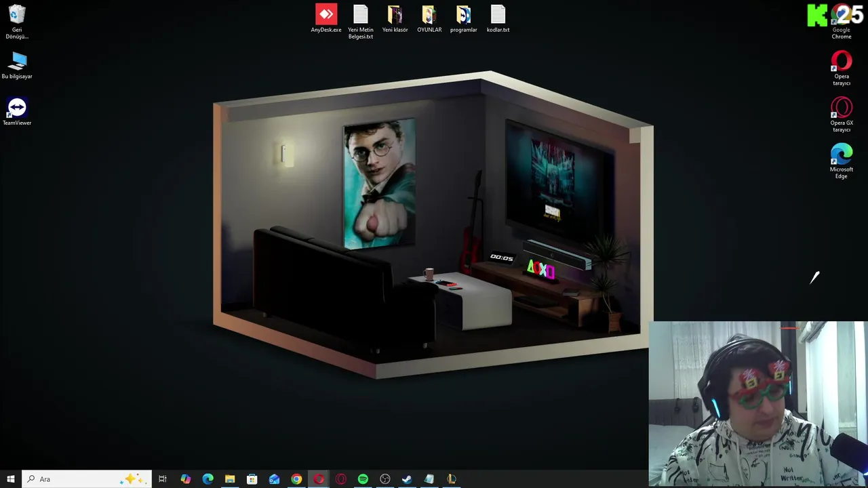Viewport: 868px width, 488px height.
Task: Open OBS Studio from the taskbar
Action: pyautogui.click(x=385, y=479)
